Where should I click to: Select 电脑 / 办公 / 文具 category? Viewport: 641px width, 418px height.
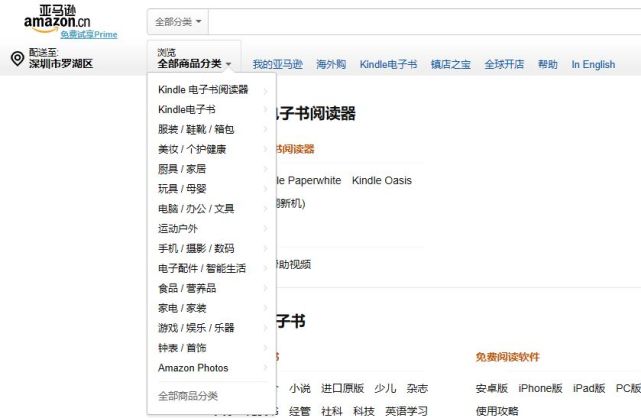(196, 209)
